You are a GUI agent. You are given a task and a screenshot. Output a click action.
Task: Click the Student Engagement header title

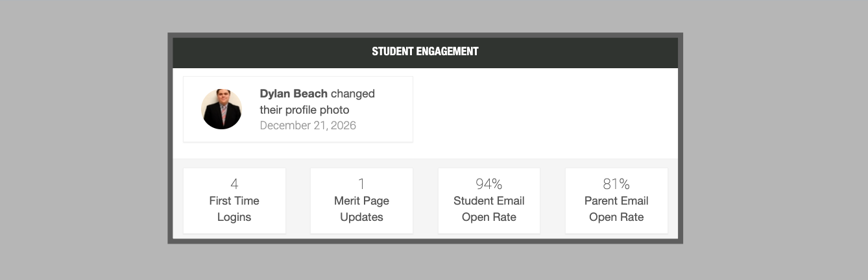[425, 51]
